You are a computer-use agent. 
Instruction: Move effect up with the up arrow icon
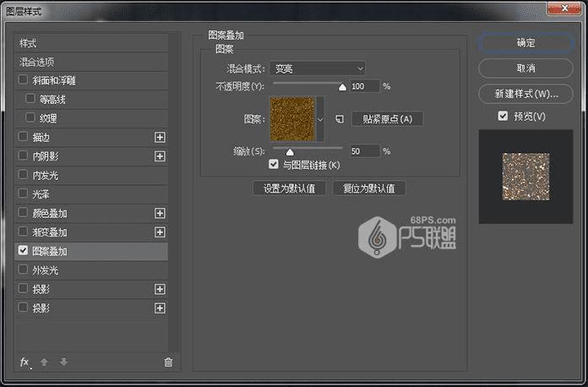coord(44,362)
